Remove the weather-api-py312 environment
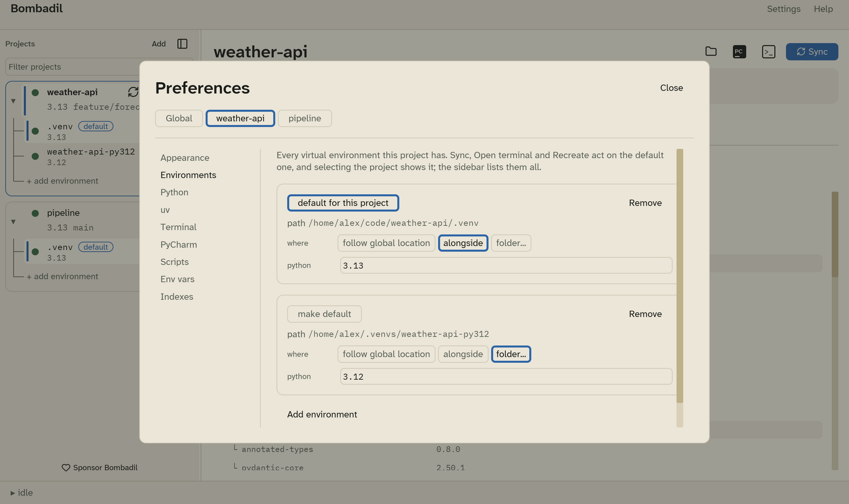Viewport: 849px width, 504px height. (645, 314)
